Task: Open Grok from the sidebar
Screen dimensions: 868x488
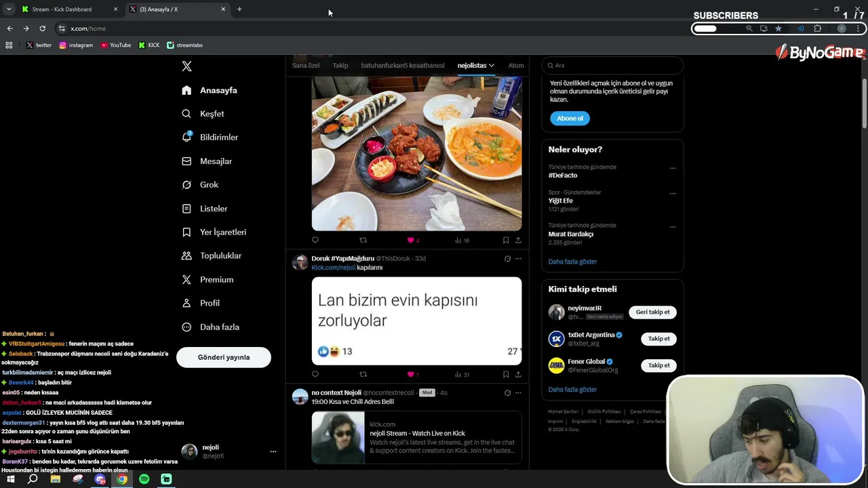Action: point(200,184)
